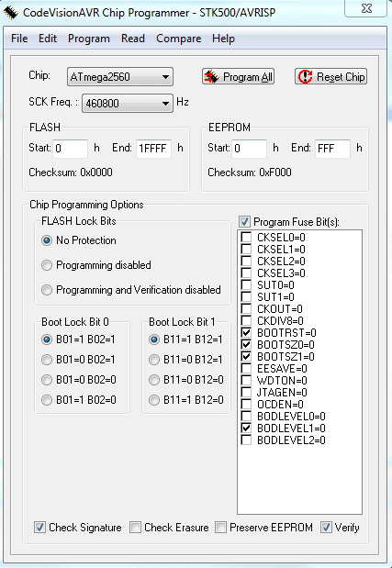The height and width of the screenshot is (568, 392).
Task: Toggle the Program Fuse Bit(s) checkbox
Action: 244,222
